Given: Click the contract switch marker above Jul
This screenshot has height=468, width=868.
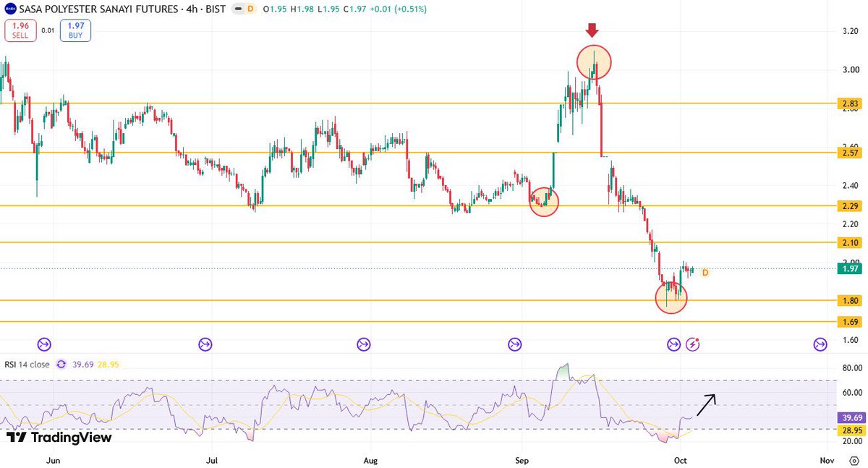Looking at the screenshot, I should pos(204,344).
